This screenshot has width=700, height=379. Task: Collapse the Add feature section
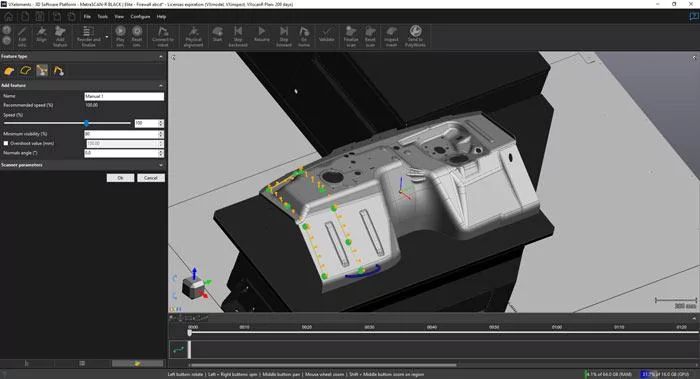click(x=161, y=85)
